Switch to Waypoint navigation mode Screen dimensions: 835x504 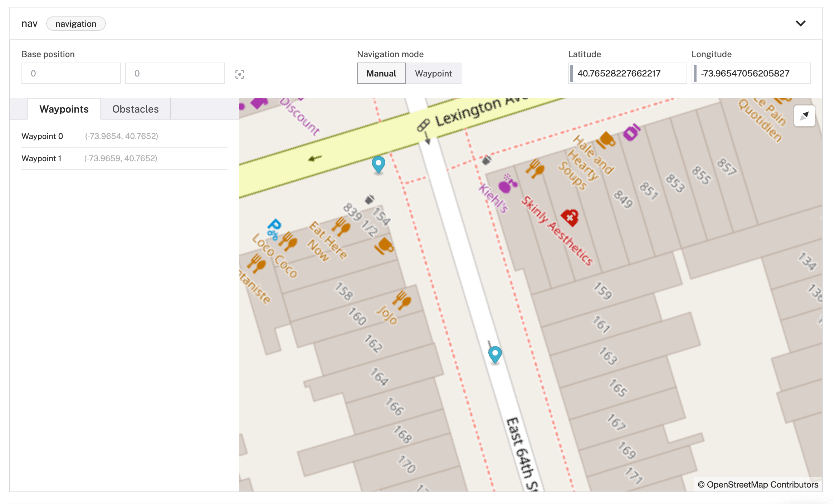tap(433, 73)
